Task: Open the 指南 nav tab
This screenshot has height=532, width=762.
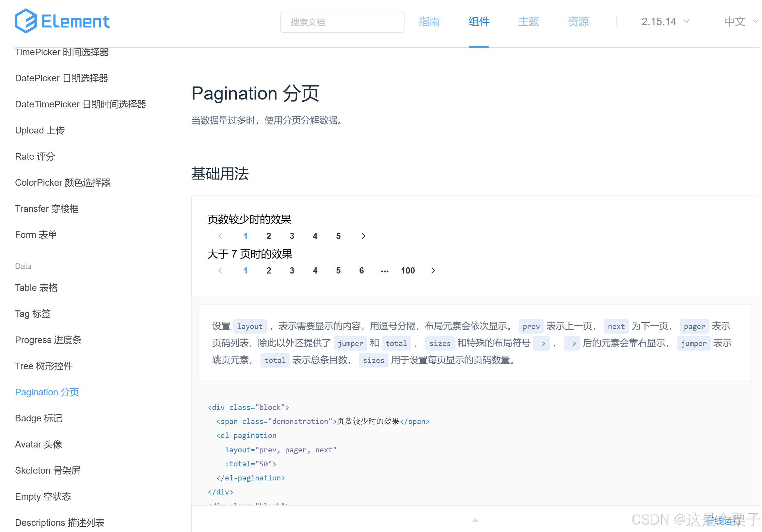Action: [x=429, y=22]
